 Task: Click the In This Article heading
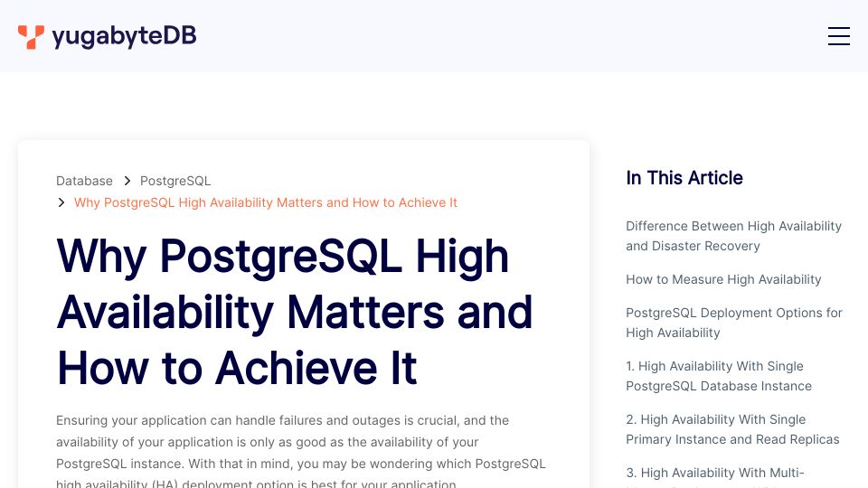pos(684,178)
